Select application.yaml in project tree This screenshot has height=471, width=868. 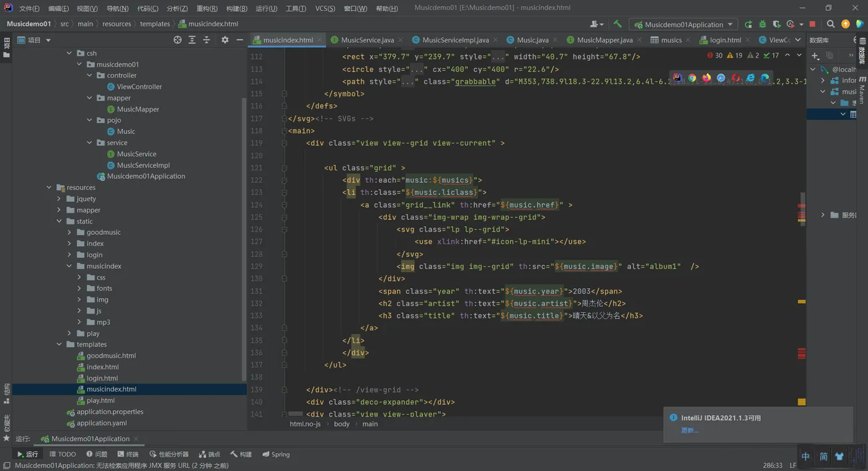coord(101,423)
